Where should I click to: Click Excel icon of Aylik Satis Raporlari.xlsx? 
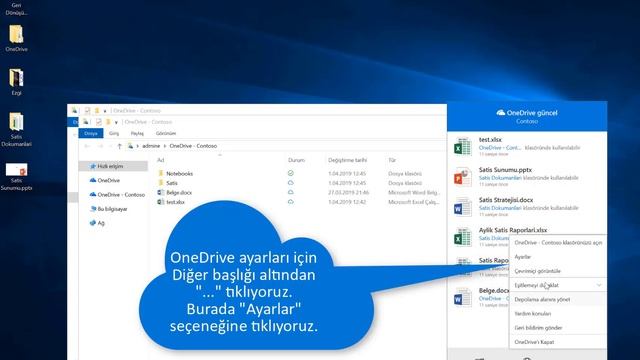tap(463, 238)
